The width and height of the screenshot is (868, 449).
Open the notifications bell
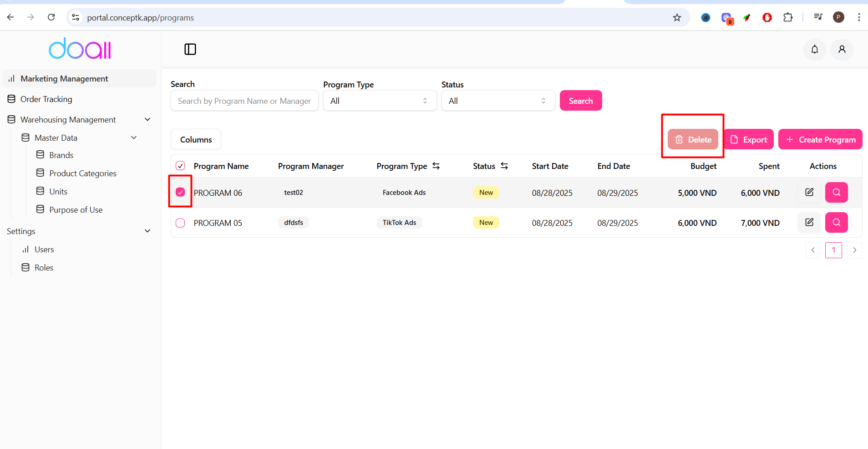pos(814,49)
